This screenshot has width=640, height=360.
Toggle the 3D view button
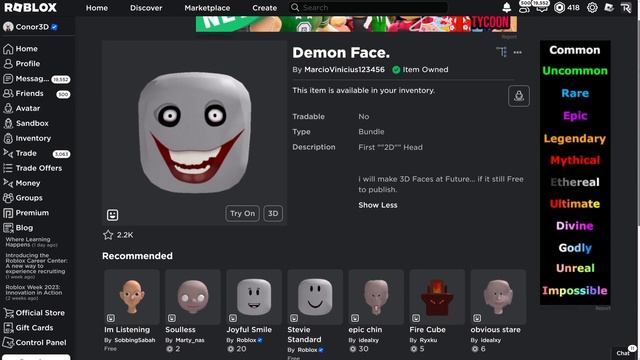click(273, 213)
